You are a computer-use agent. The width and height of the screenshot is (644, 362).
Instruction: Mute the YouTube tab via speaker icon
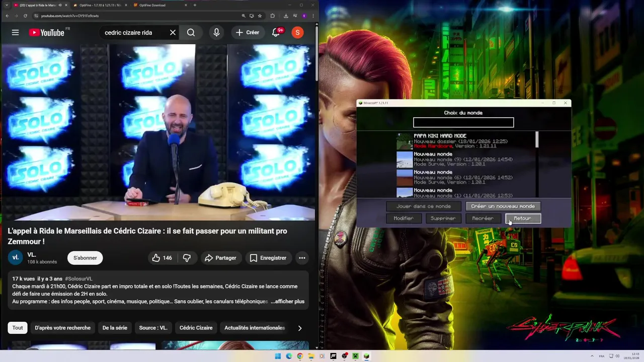tap(60, 5)
